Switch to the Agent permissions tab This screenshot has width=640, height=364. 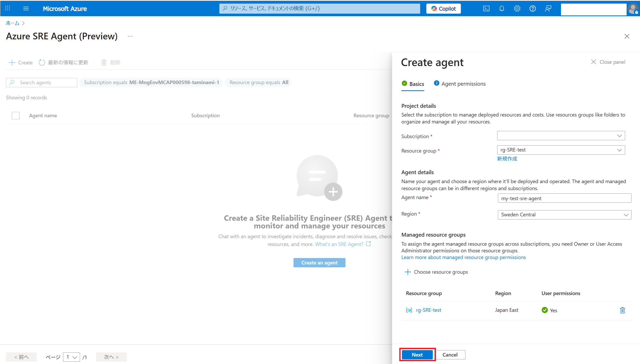point(460,84)
